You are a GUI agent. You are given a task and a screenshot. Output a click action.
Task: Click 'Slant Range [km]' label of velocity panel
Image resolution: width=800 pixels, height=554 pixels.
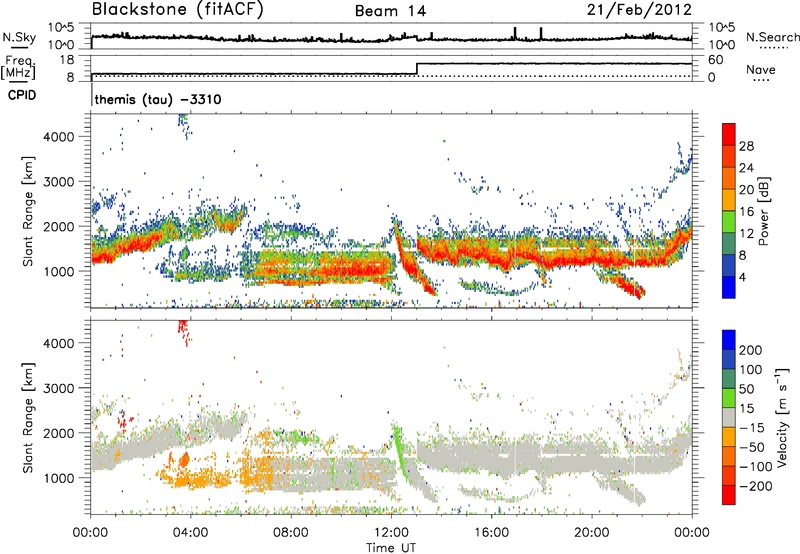coord(28,417)
